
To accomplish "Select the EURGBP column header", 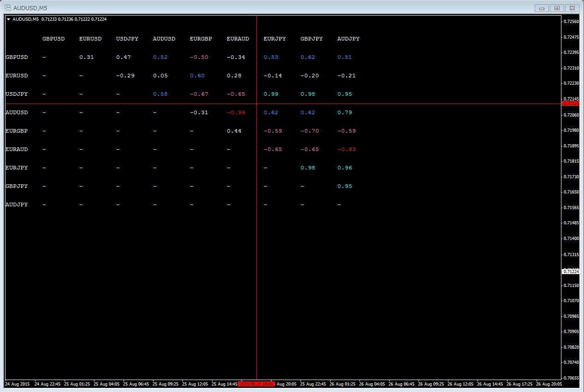I will coord(201,39).
